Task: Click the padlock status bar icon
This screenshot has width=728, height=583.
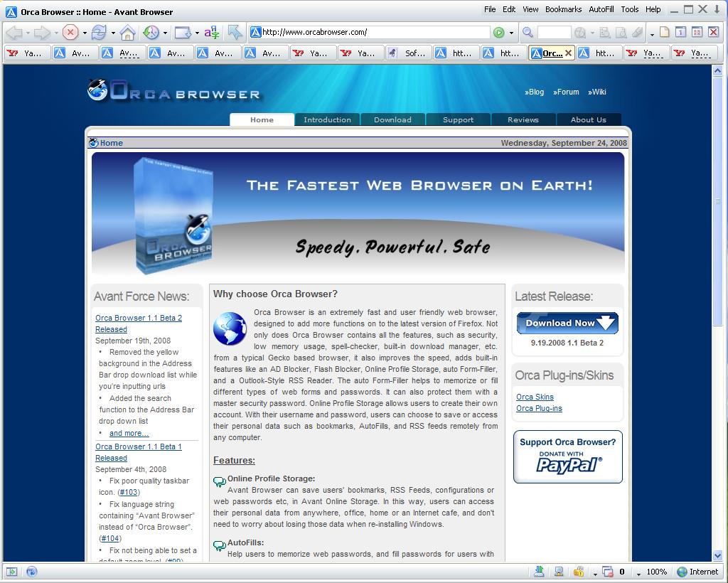Action: pos(579,572)
